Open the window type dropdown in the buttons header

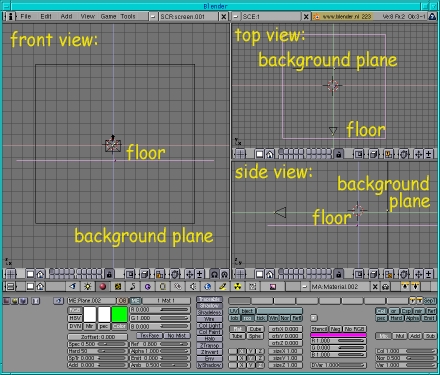pyautogui.click(x=10, y=286)
